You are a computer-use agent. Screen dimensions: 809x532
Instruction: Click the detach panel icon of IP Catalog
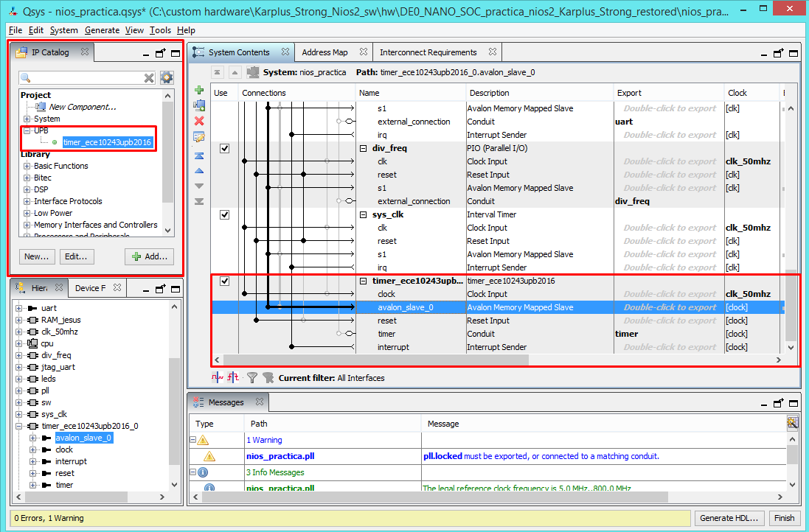pos(161,53)
